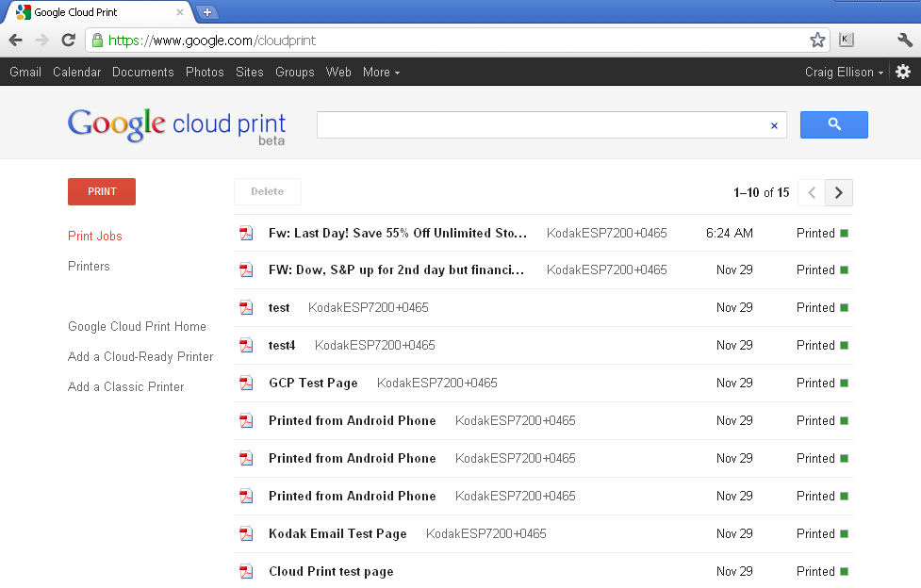
Task: Click the PDF icon for the 'FW: Dow, S&P' job
Action: [246, 270]
